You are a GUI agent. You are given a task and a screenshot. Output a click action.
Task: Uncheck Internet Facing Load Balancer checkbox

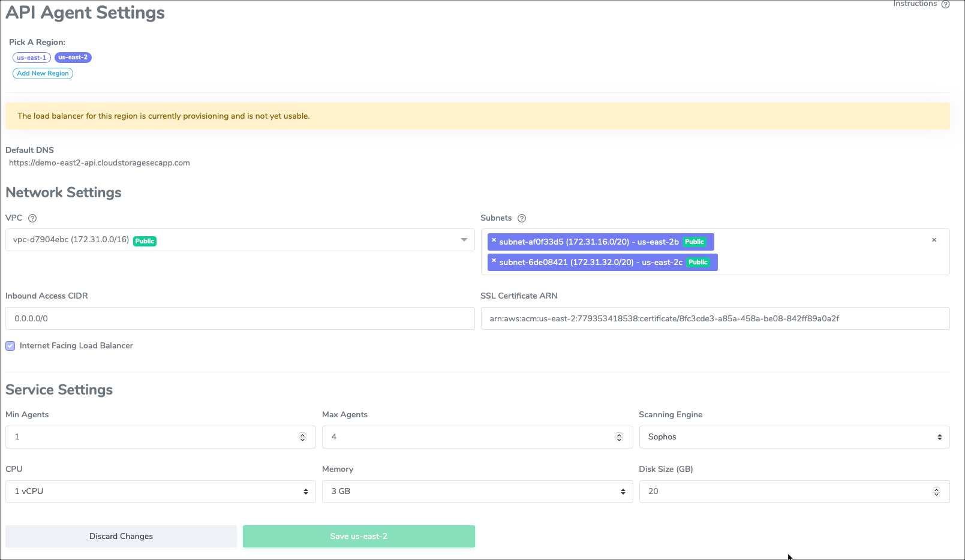click(x=10, y=346)
